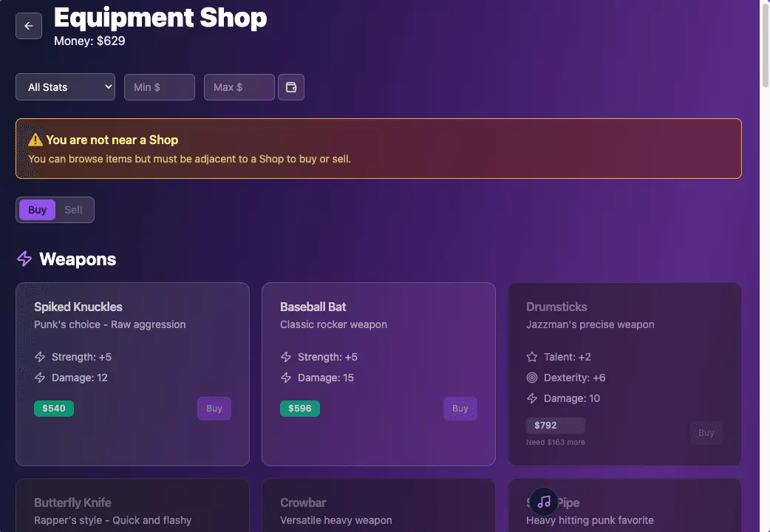Viewport: 770px width, 532px height.
Task: Click 'Classic rocker weapon' description
Action: coord(333,324)
